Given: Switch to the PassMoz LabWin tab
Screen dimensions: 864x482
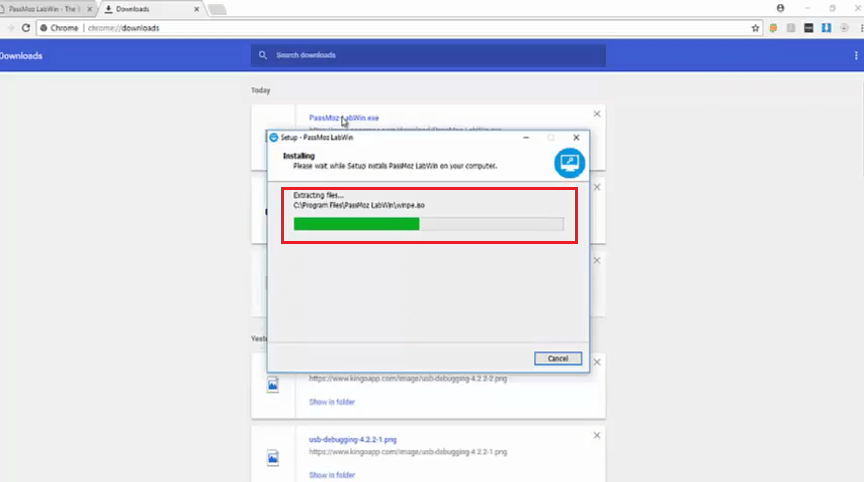Looking at the screenshot, I should tap(44, 9).
